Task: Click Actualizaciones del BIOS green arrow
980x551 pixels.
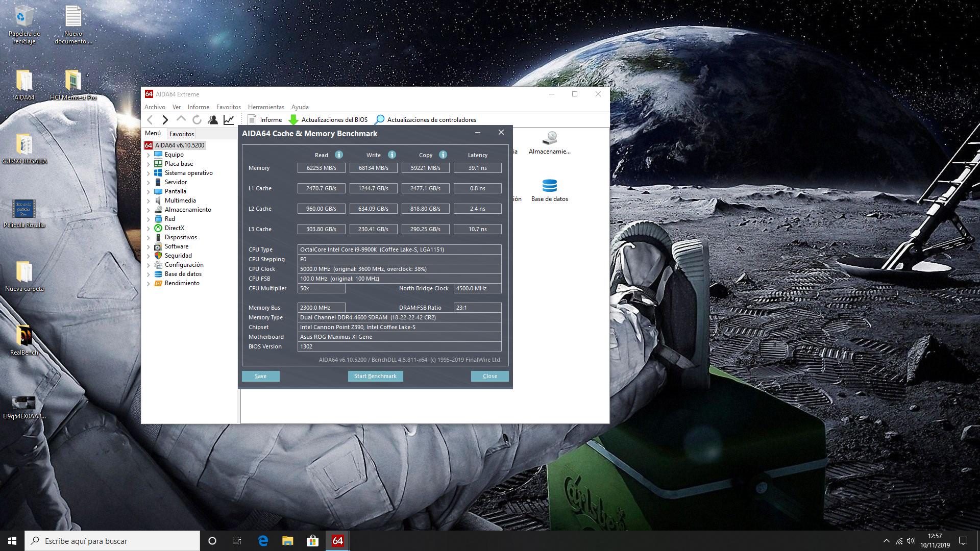Action: (x=293, y=120)
